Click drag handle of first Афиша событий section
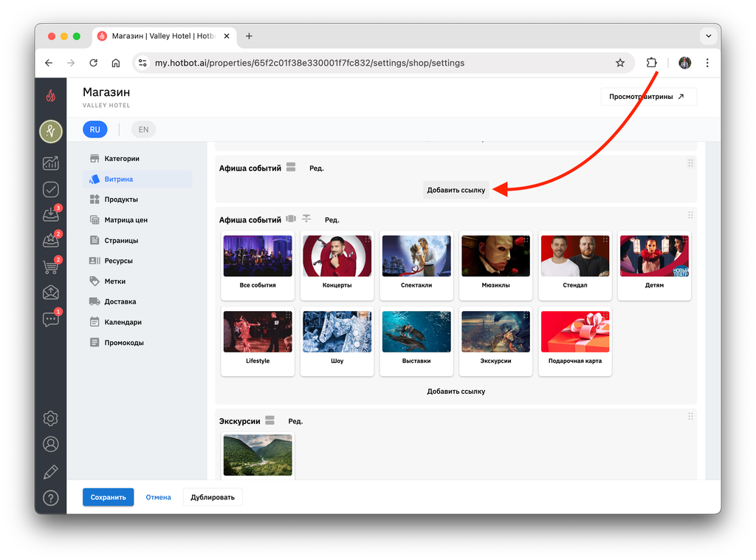The image size is (756, 560). click(x=690, y=163)
